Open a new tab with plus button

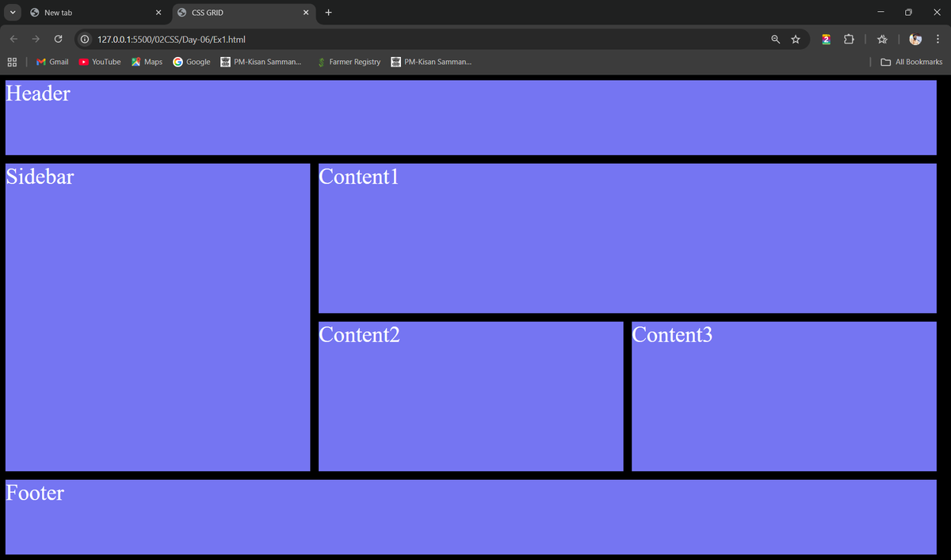click(x=328, y=13)
